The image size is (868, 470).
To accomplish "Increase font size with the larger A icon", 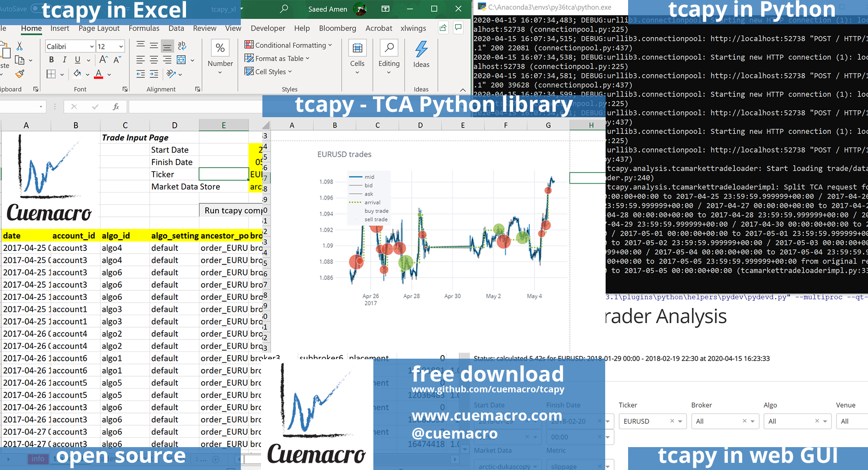I will [103, 59].
